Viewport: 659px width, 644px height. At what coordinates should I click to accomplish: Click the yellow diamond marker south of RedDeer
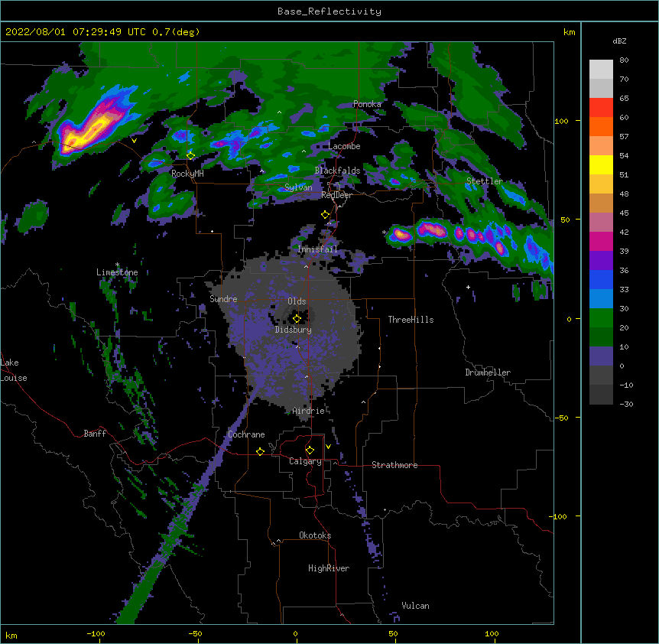click(325, 215)
